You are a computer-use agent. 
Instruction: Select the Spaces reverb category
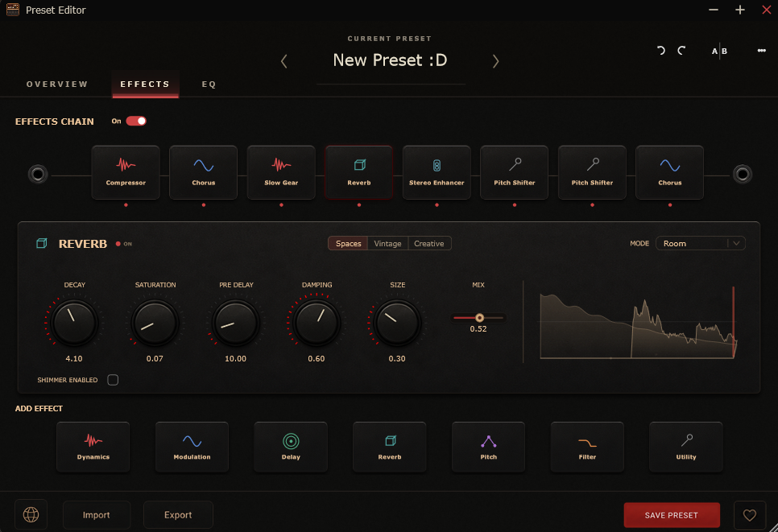point(348,243)
